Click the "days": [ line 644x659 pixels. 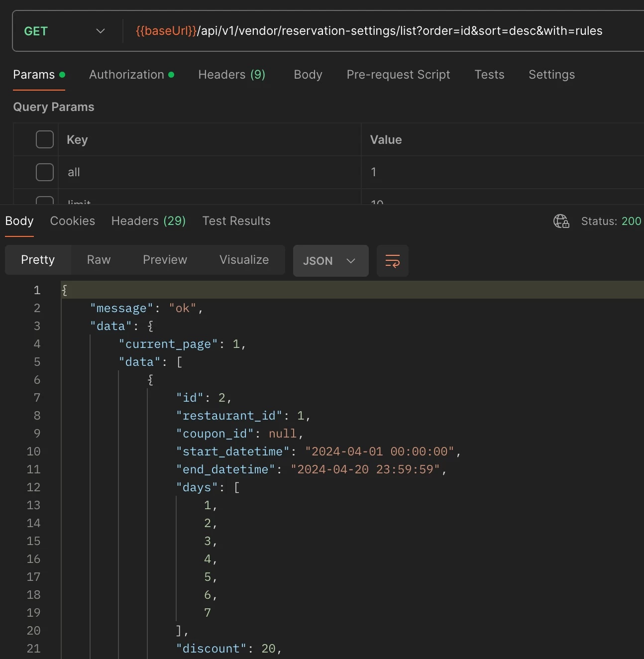click(208, 487)
